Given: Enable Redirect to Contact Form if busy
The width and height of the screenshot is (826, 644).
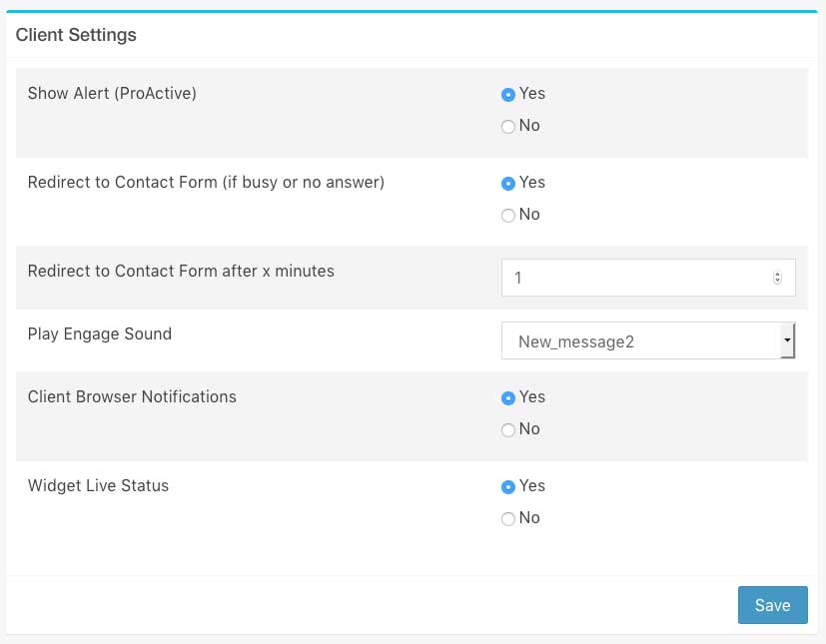Looking at the screenshot, I should click(508, 183).
